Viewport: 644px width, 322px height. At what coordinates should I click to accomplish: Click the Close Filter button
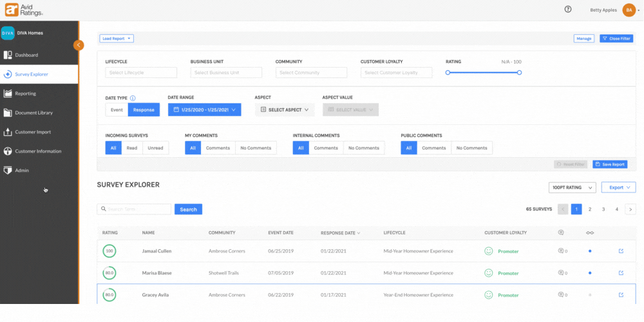(x=616, y=39)
